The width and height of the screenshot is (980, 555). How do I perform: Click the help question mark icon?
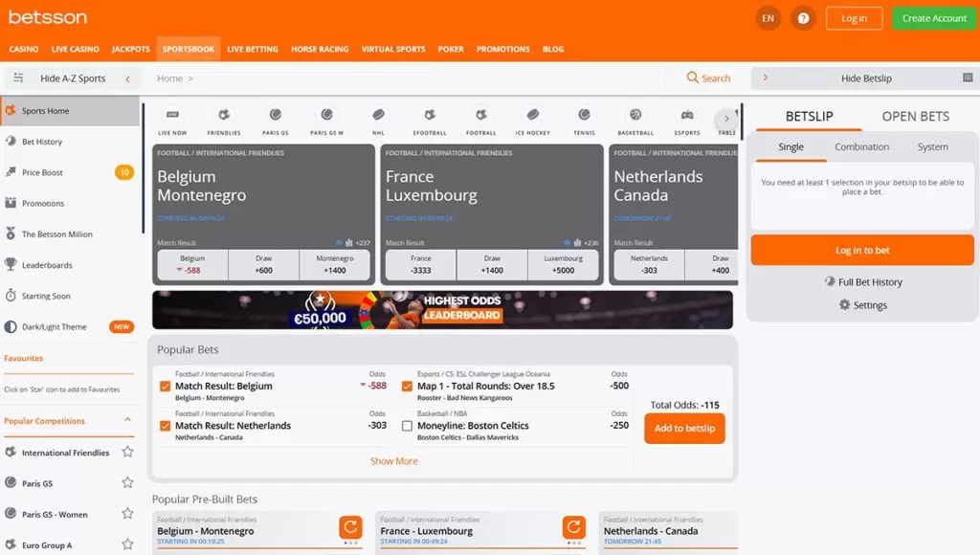803,19
